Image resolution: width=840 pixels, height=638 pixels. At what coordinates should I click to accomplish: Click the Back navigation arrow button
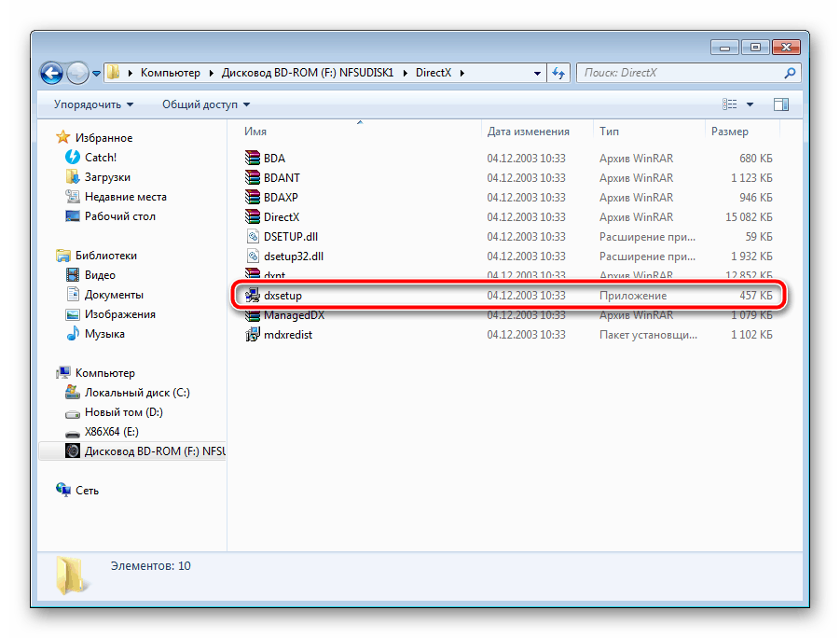pyautogui.click(x=52, y=73)
